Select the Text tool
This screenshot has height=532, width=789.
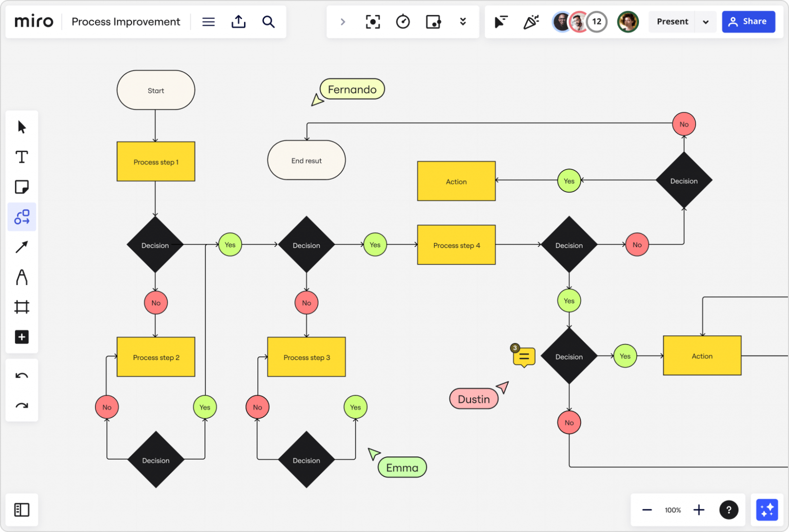(22, 157)
